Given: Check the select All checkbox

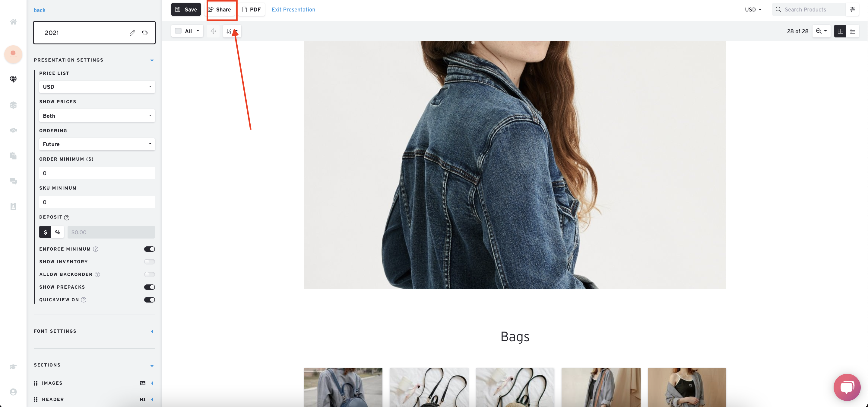Looking at the screenshot, I should click(178, 31).
